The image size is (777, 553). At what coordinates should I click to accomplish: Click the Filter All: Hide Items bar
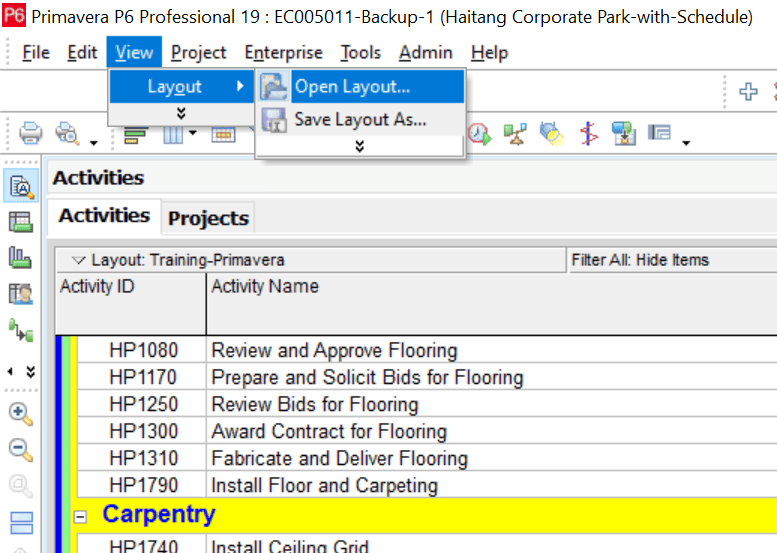click(672, 260)
